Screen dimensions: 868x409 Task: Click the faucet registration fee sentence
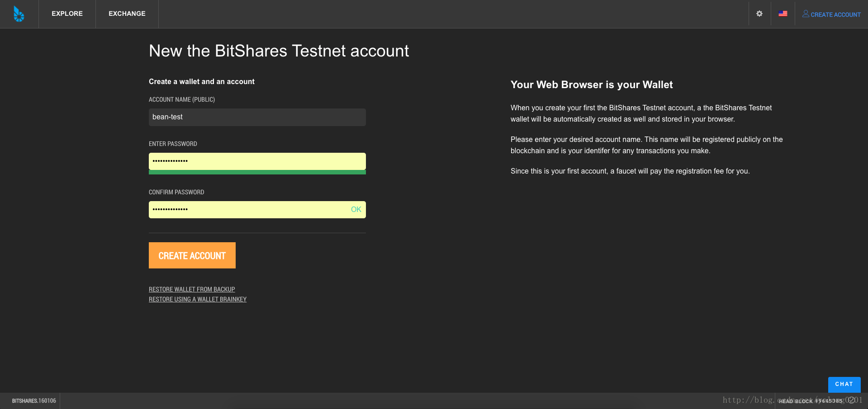pyautogui.click(x=630, y=171)
